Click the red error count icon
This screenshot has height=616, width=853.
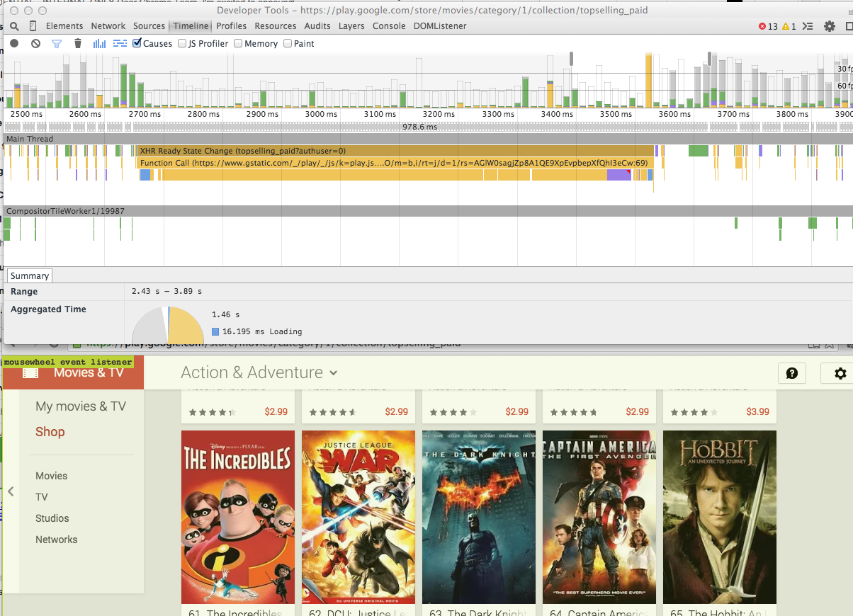[762, 26]
